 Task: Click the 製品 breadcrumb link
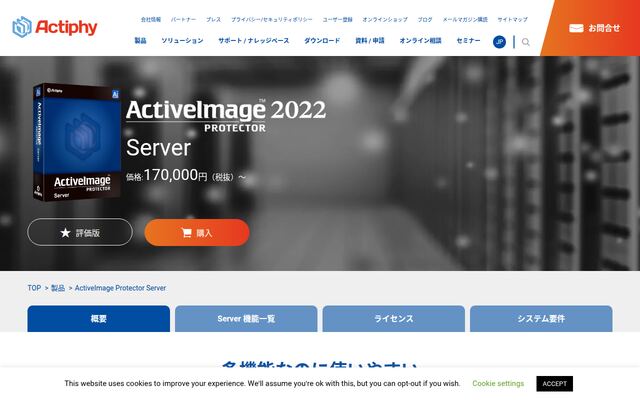[58, 288]
